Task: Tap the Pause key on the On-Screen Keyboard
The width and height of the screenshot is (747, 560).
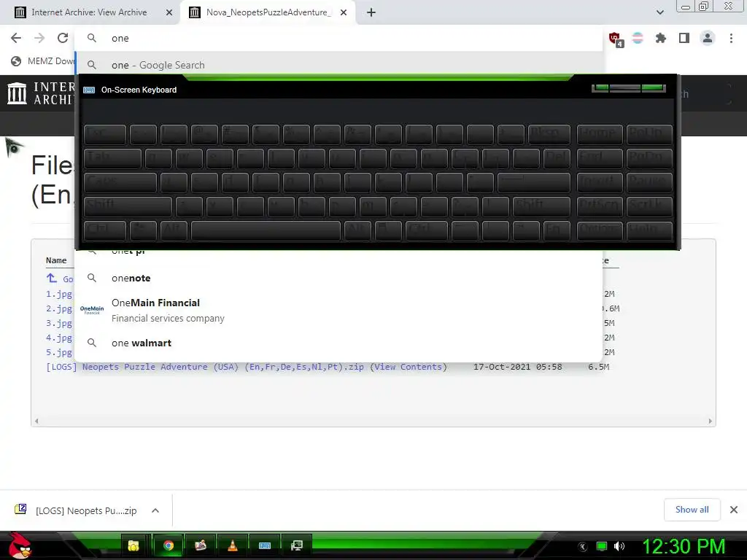Action: 649,182
